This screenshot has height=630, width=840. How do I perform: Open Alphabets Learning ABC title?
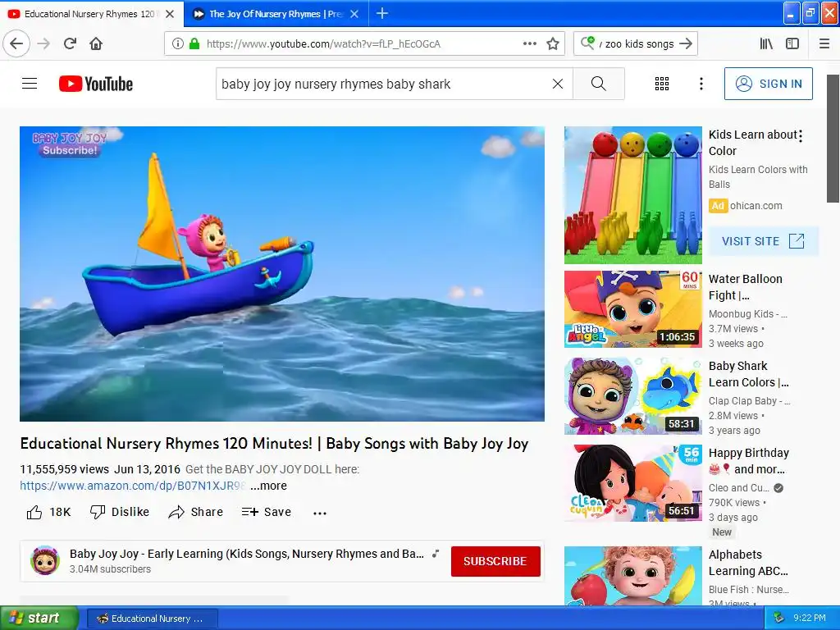(748, 563)
